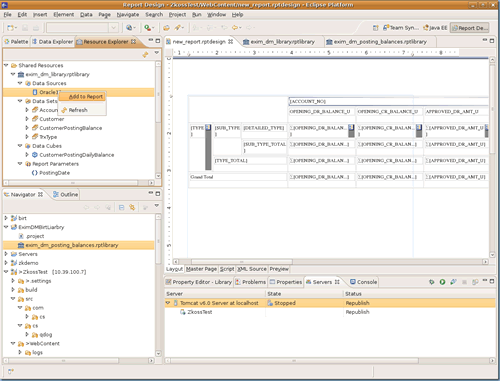Switch to the Preview tab

(279, 269)
